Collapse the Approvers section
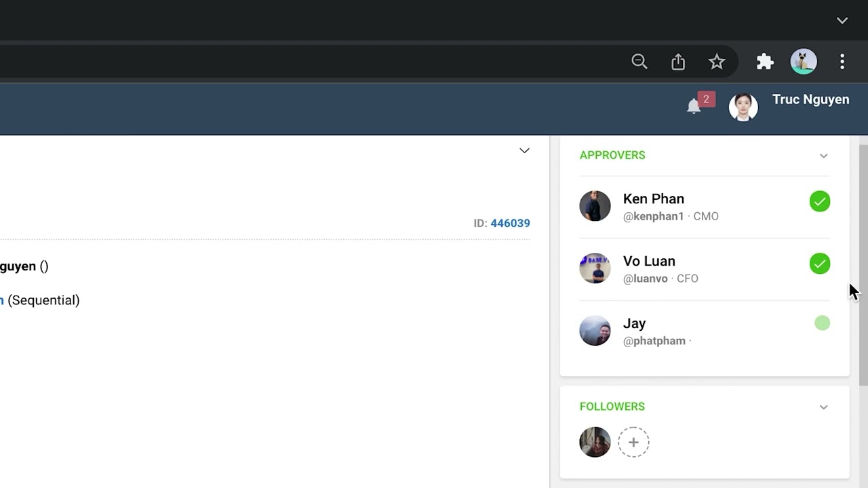Viewport: 868px width, 488px height. tap(823, 156)
